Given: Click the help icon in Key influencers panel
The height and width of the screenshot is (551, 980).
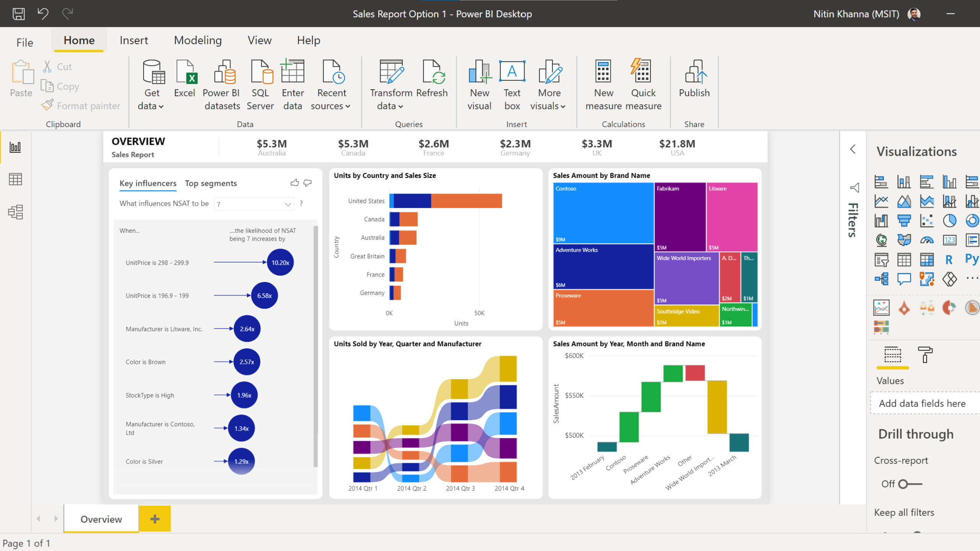Looking at the screenshot, I should (x=303, y=204).
